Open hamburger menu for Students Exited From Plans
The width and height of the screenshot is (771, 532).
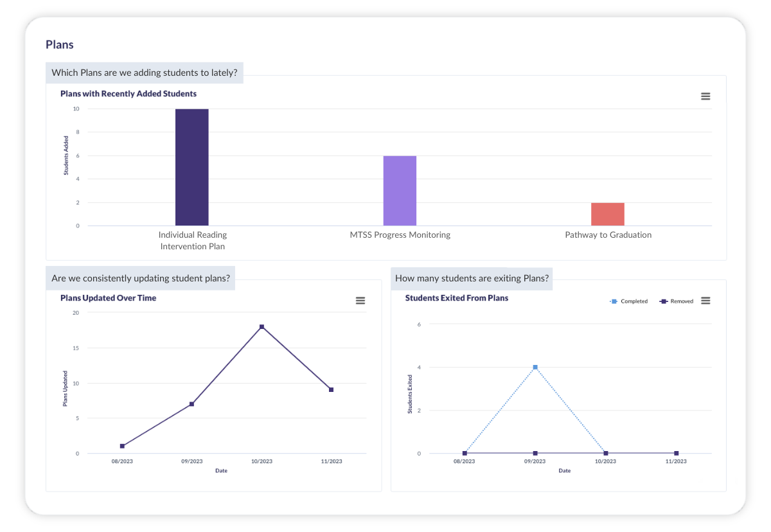pos(705,301)
